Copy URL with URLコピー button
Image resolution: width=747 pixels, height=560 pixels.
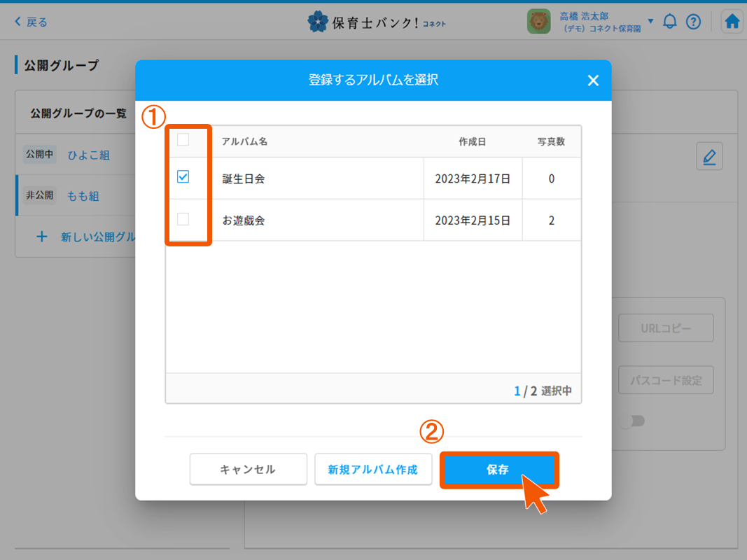click(666, 328)
